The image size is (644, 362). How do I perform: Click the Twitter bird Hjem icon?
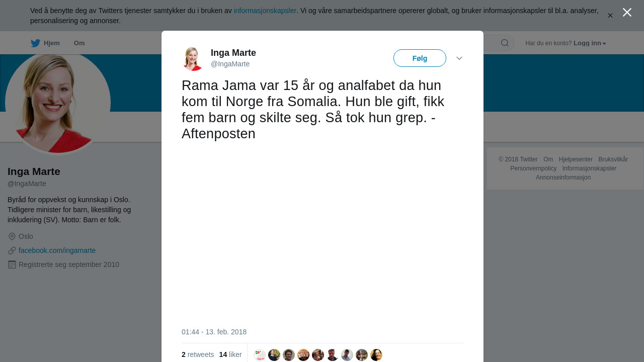[x=35, y=43]
